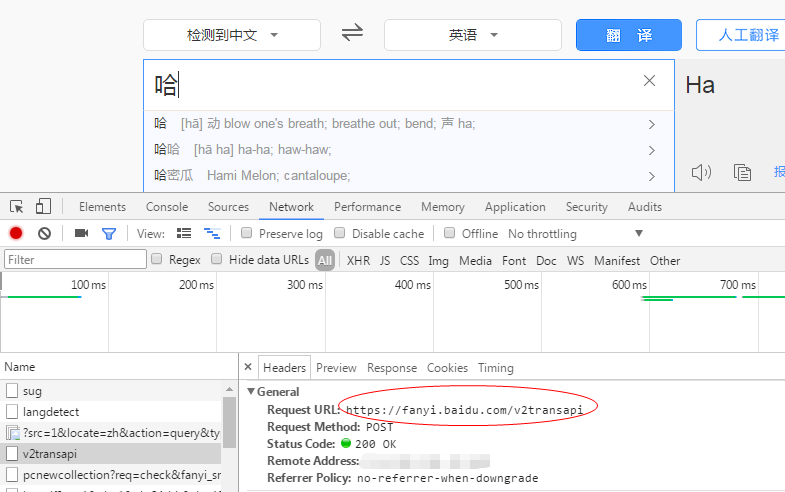The width and height of the screenshot is (785, 492).
Task: Toggle the device toolbar icon
Action: coord(44,206)
